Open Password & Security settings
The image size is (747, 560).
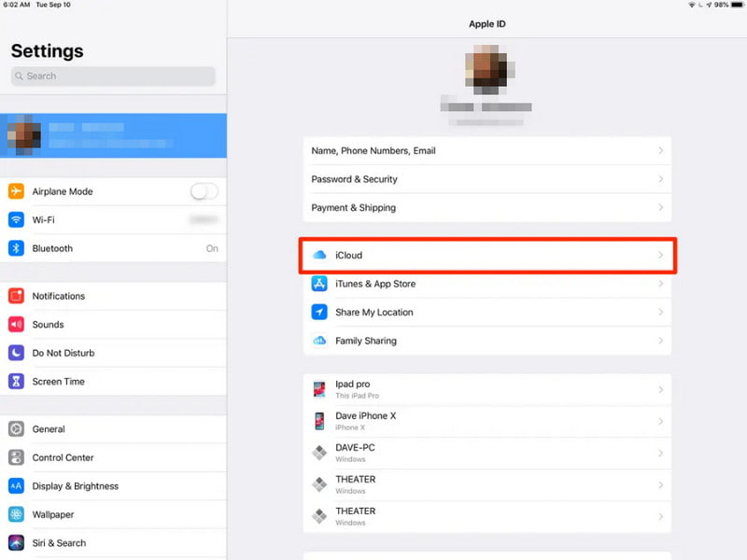[x=486, y=179]
